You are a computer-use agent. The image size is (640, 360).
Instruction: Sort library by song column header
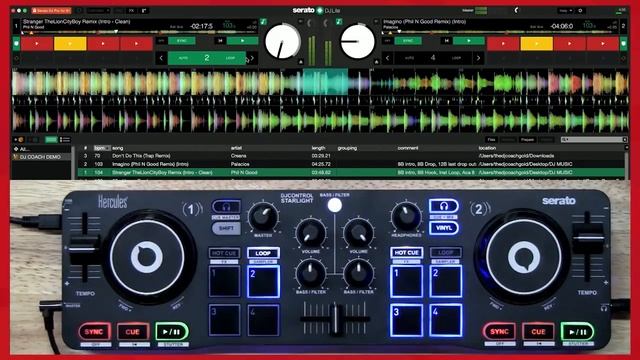[118, 148]
